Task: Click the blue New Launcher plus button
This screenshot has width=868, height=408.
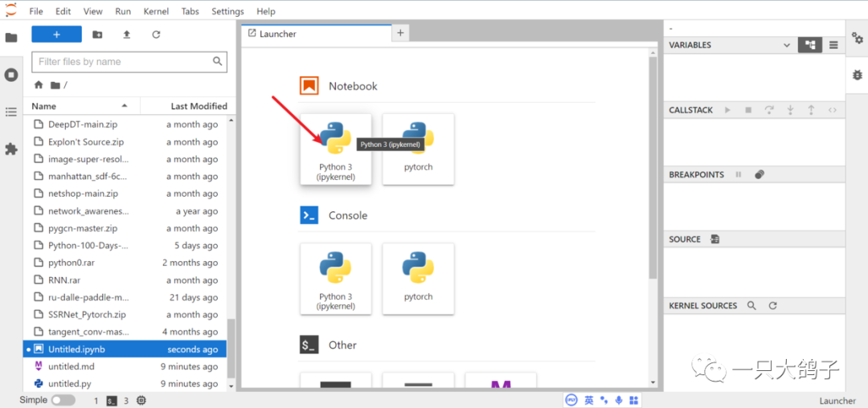Action: (56, 35)
